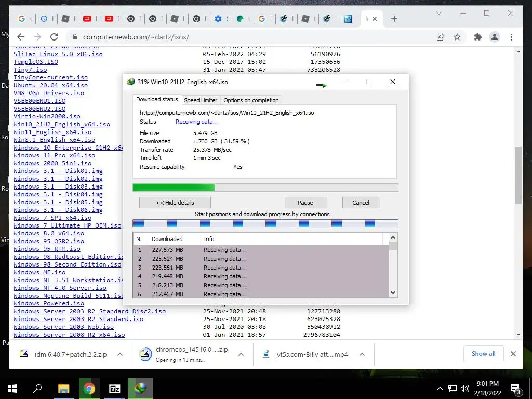Show hidden system tray icons
The width and height of the screenshot is (532, 399).
[x=440, y=389]
